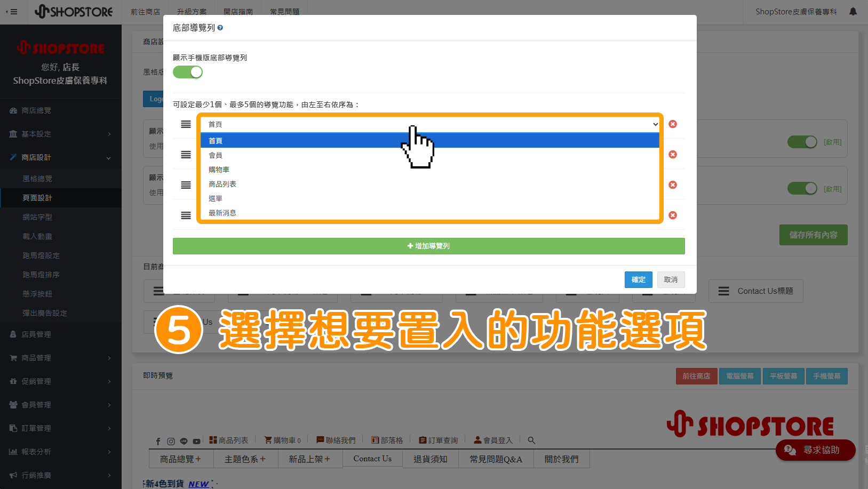Image resolution: width=868 pixels, height=489 pixels.
Task: Switch preview to 手機螢幕
Action: [x=826, y=376]
